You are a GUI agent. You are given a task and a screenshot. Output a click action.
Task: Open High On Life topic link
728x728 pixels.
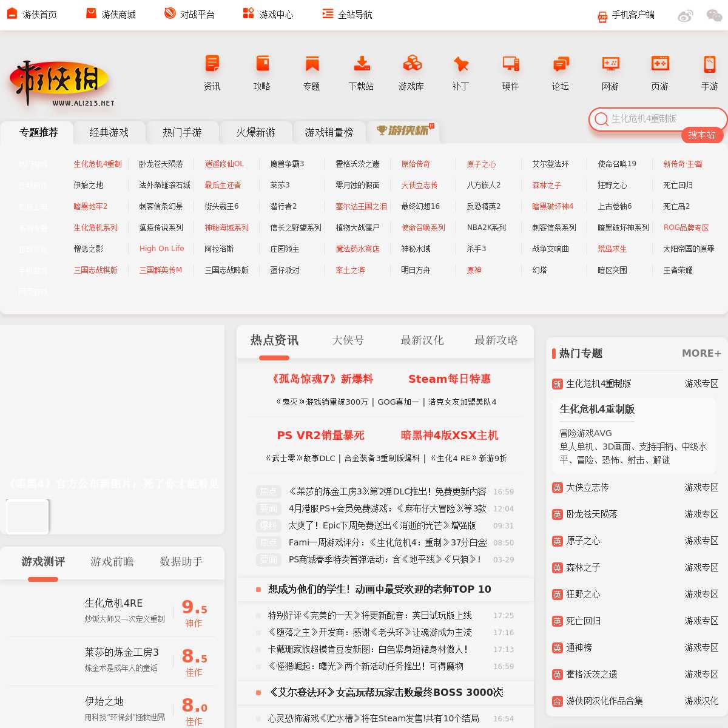[161, 249]
